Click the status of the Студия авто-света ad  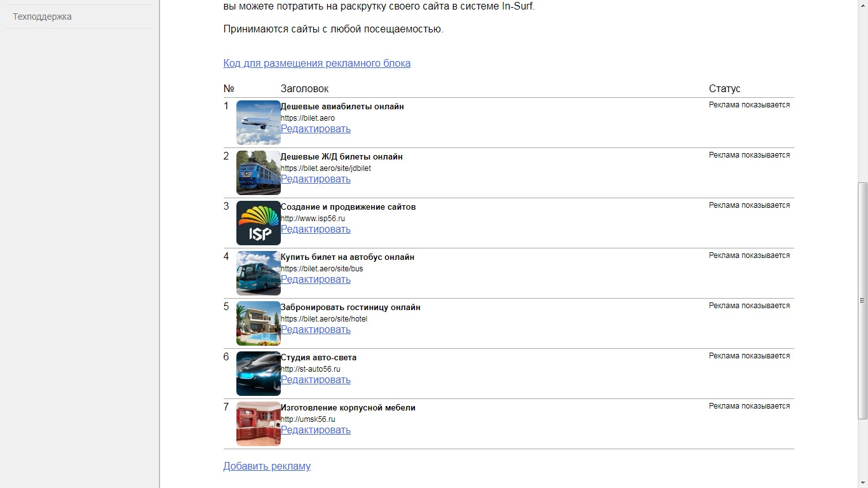750,356
